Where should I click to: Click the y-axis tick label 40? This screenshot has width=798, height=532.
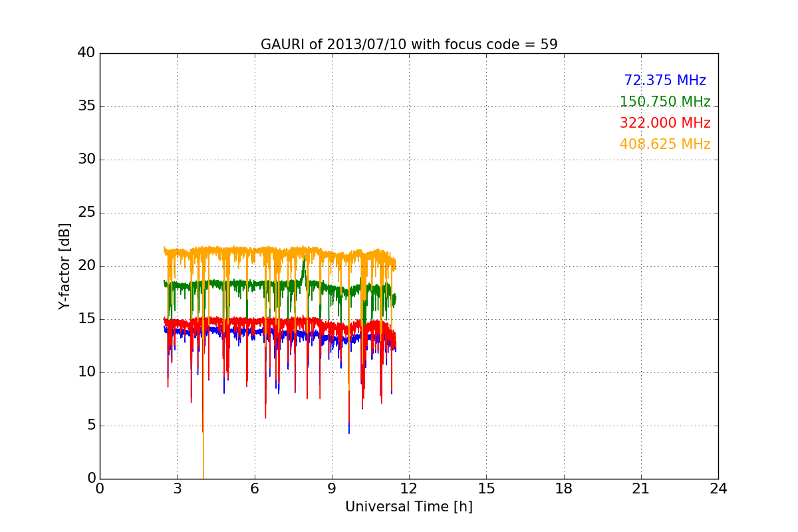[x=86, y=53]
